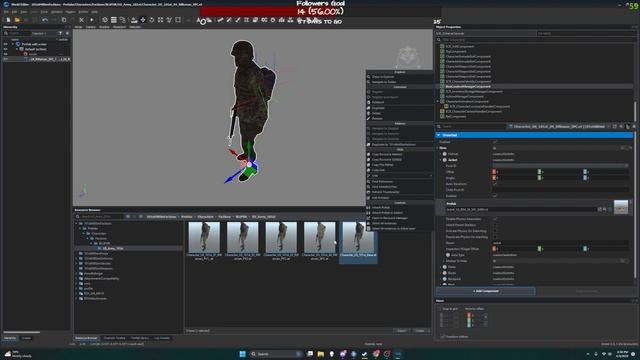640x360 pixels.
Task: Click the Windows taskbar search box
Action: point(276,354)
